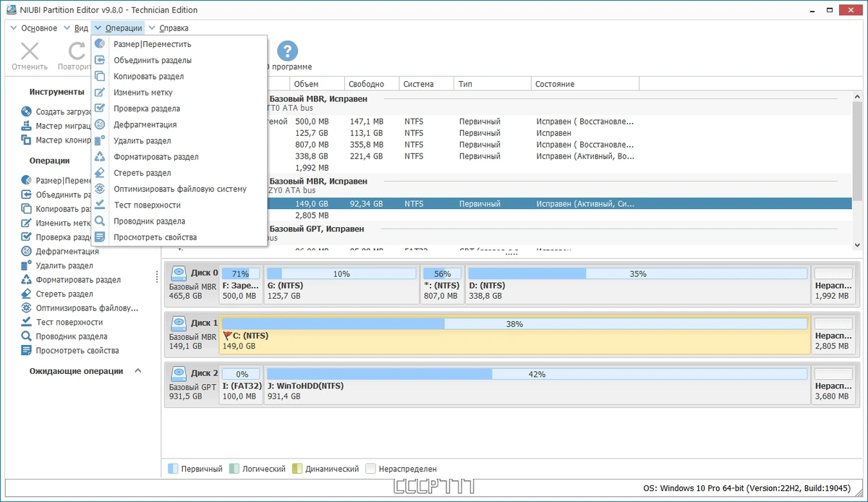Click the Свободно column header
Viewport: 868px width, 502px height.
(x=371, y=84)
